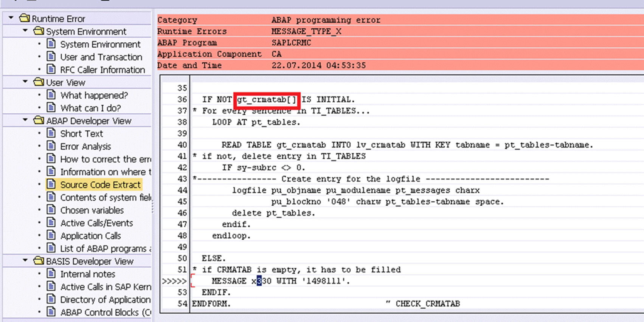
Task: Collapse the System Environment folder
Action: point(25,31)
